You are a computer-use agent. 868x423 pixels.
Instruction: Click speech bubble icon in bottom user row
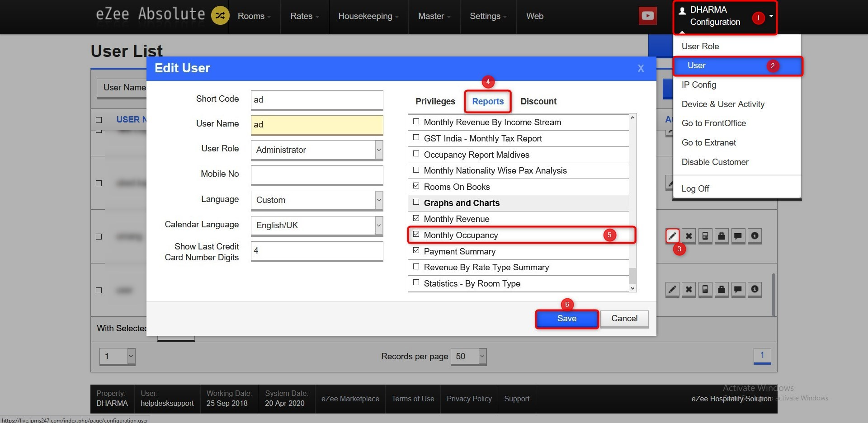click(738, 289)
